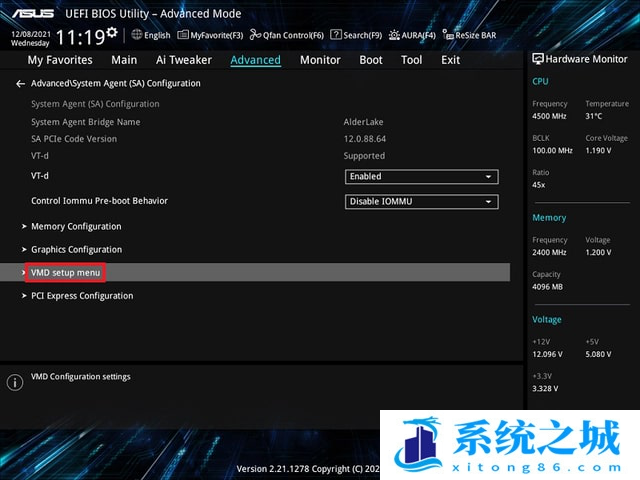This screenshot has width=640, height=480.
Task: Open AURA(F4) lighting settings
Action: click(x=412, y=35)
